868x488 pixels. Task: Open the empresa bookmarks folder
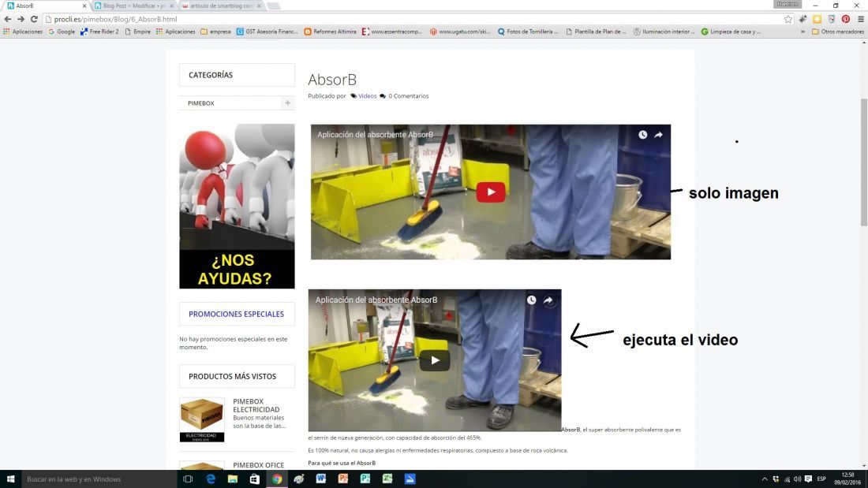click(x=215, y=32)
